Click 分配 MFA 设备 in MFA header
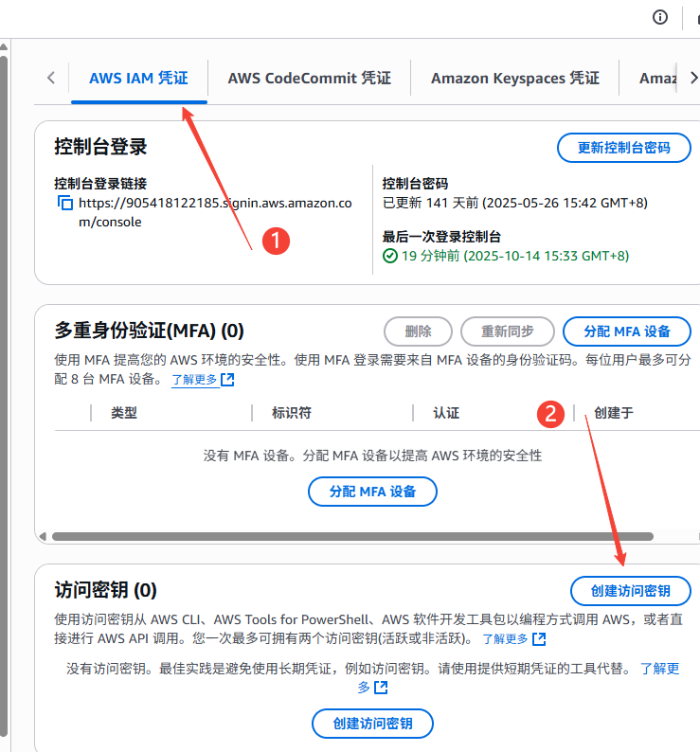This screenshot has height=752, width=700. (626, 331)
